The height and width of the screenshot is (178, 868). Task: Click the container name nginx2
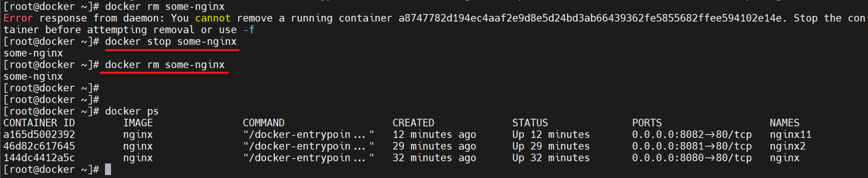(x=787, y=146)
